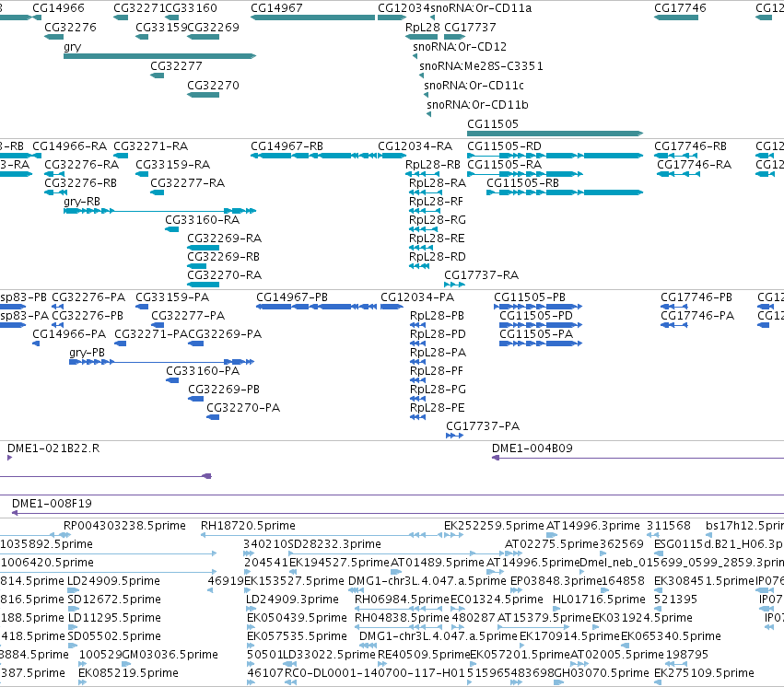The width and height of the screenshot is (784, 687).
Task: Click snoRNA:Or-CD12 label
Action: coord(460,47)
